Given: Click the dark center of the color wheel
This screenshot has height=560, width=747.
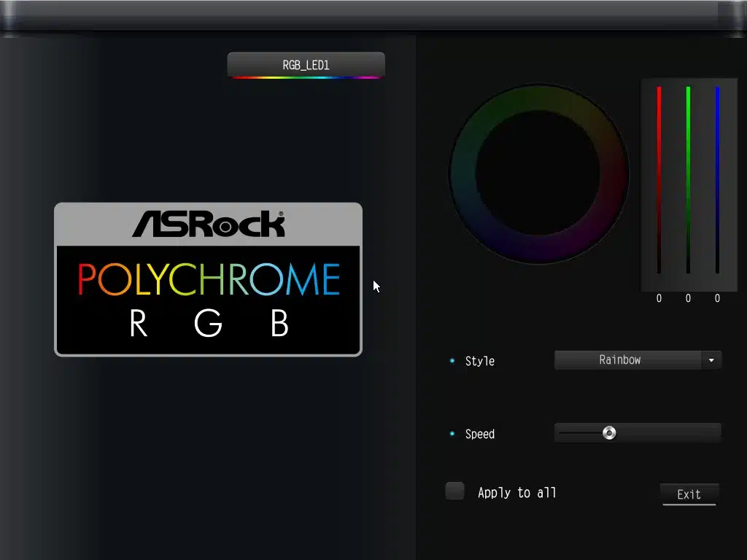Looking at the screenshot, I should pyautogui.click(x=538, y=174).
